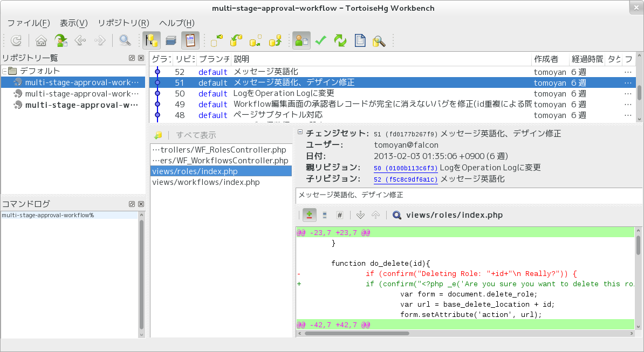Close the コマンドログ panel
Viewport: 644px width, 352px height.
click(141, 204)
